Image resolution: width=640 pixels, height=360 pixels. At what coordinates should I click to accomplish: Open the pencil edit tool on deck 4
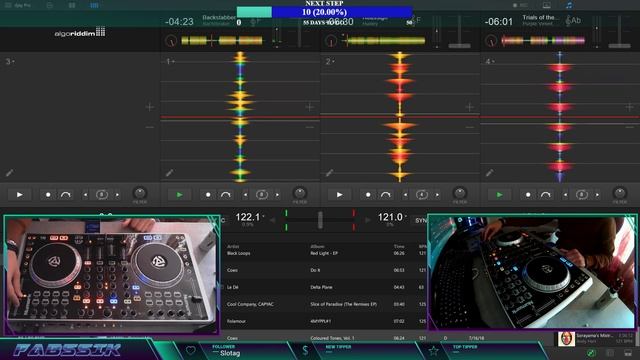(489, 173)
